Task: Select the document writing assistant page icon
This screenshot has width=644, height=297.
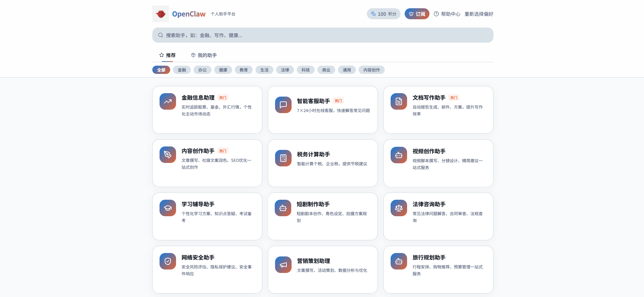Action: (x=399, y=101)
